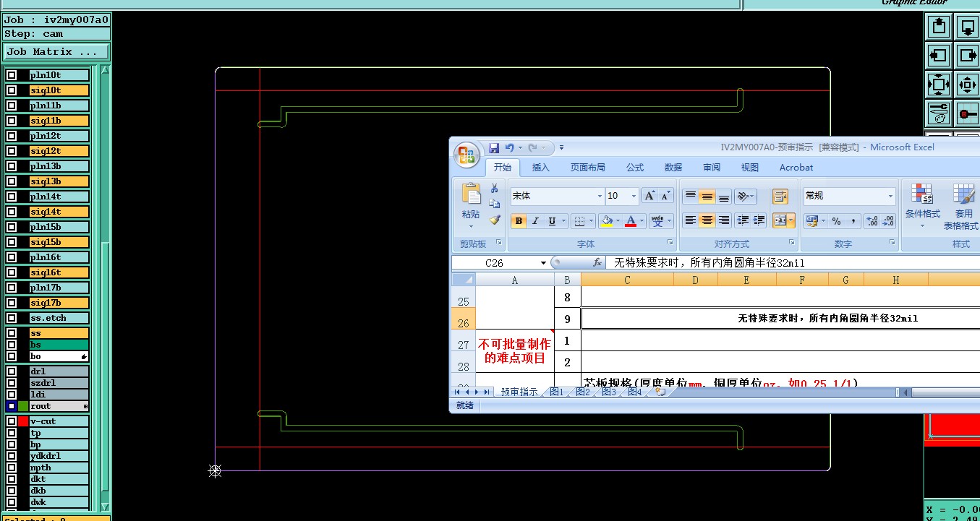Click the zoom out (expand arrows) icon
Screen dimensions: 980x521
[x=938, y=85]
